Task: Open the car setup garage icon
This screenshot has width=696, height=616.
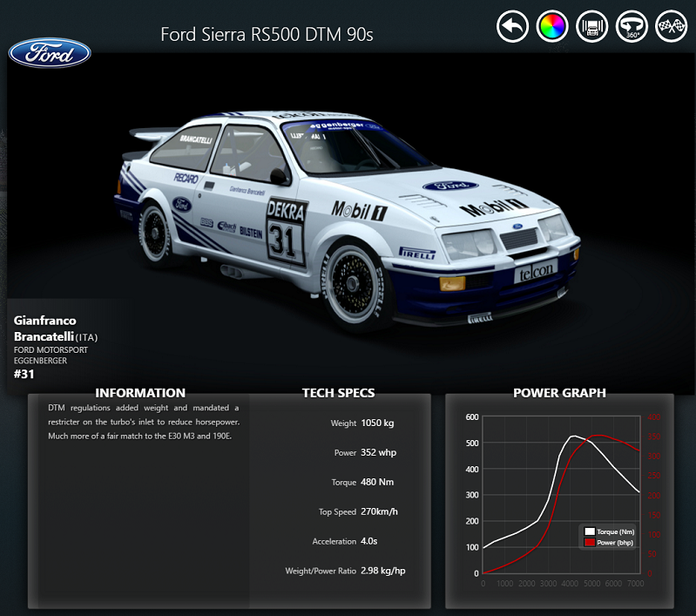Action: coord(591,27)
